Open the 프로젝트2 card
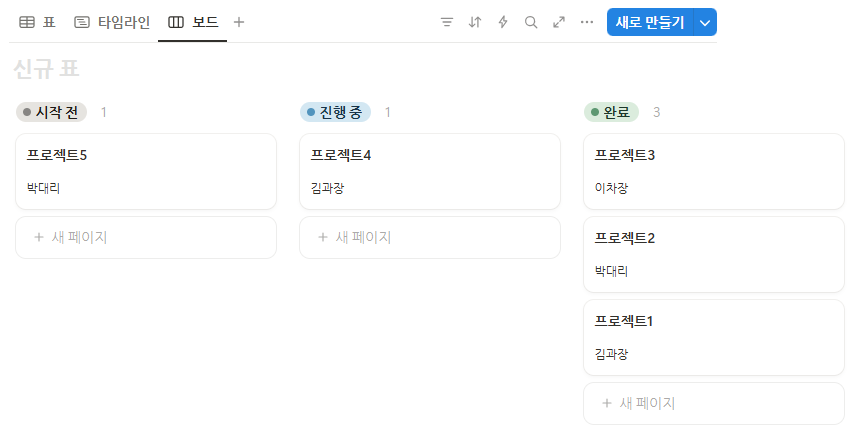The width and height of the screenshot is (859, 435). point(714,255)
